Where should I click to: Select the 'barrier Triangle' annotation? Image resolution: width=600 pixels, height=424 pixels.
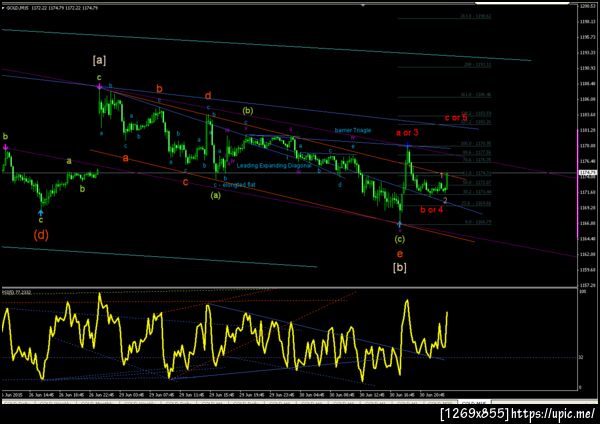[353, 130]
